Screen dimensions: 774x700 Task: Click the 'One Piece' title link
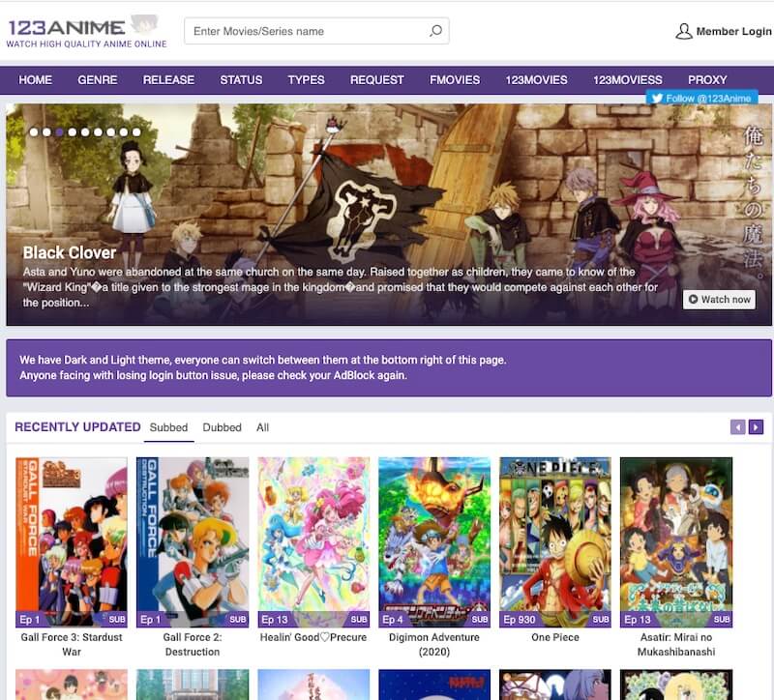tap(555, 637)
